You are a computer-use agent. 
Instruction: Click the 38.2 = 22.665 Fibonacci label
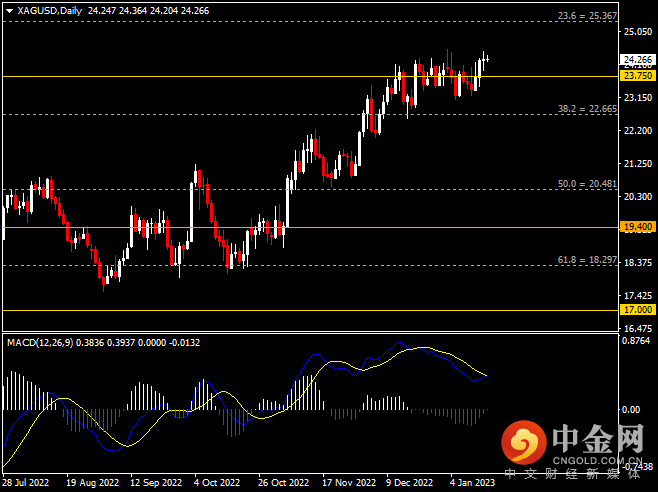587,108
